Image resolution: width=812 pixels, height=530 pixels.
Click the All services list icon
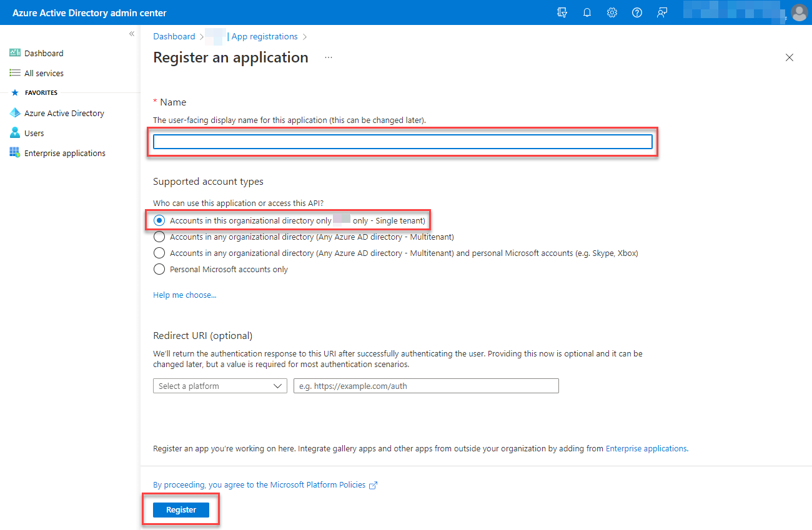coord(15,73)
